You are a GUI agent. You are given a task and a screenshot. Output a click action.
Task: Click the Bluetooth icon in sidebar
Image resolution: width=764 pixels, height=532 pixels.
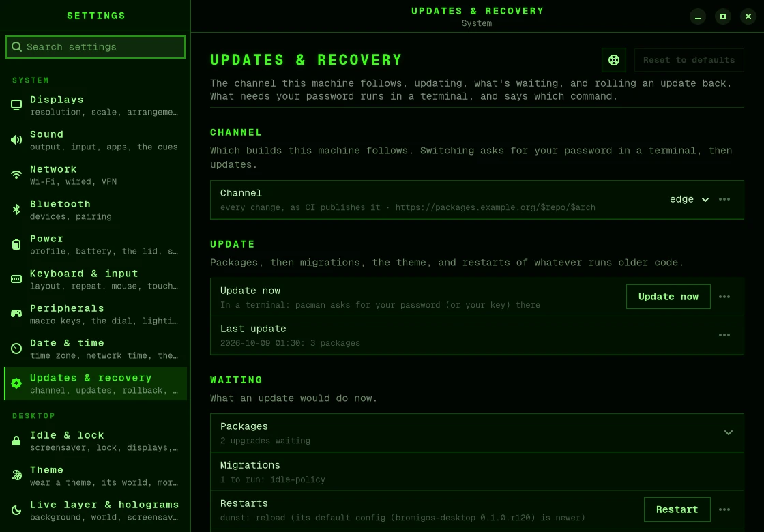click(16, 209)
